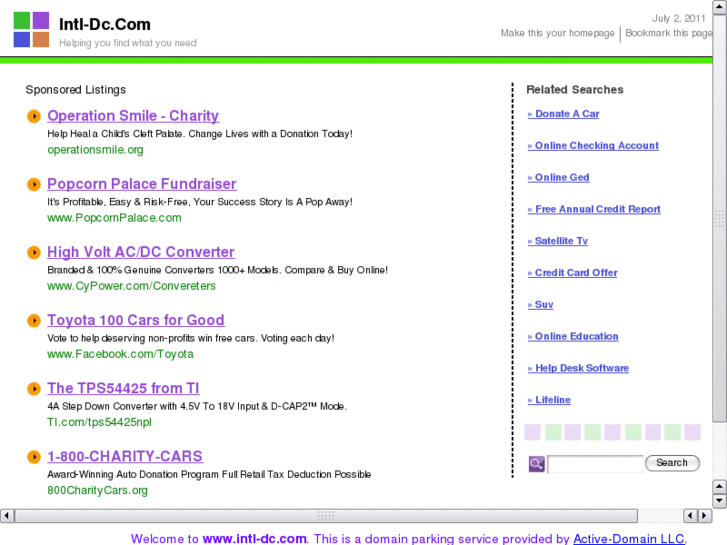This screenshot has width=727, height=545.
Task: Select Suv related search
Action: point(541,305)
